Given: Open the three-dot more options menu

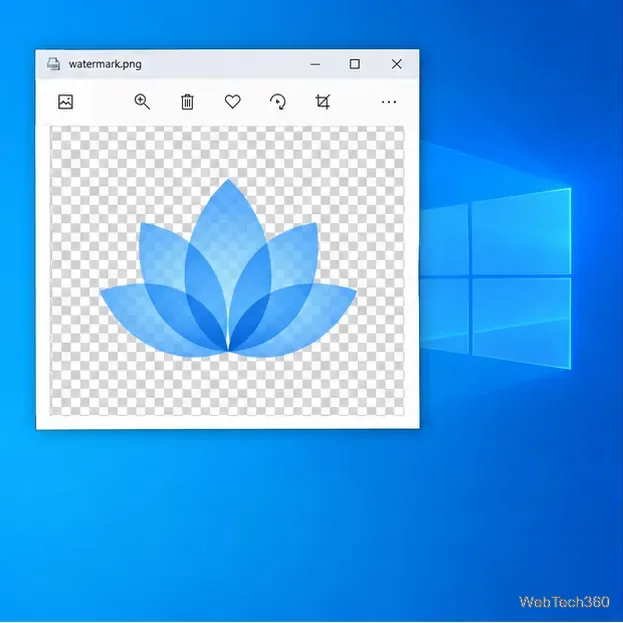Looking at the screenshot, I should (389, 102).
